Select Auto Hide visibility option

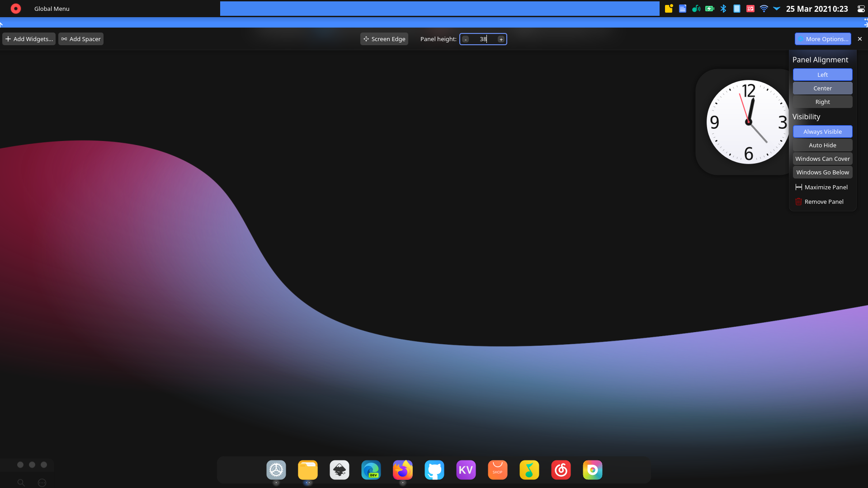pos(822,145)
